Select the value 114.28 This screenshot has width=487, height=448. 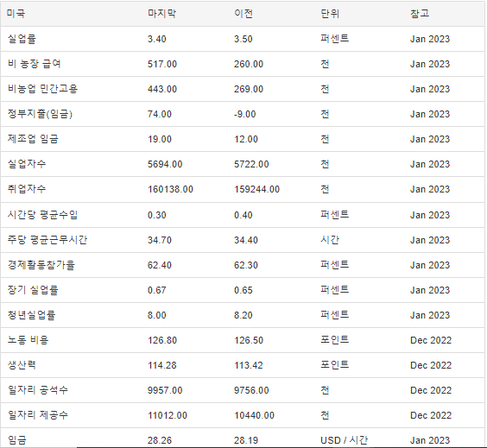(162, 365)
